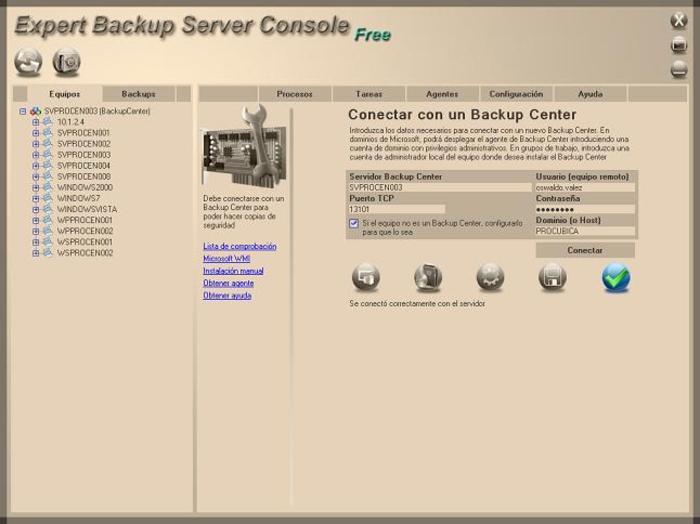The height and width of the screenshot is (524, 700).
Task: Expand the WSPROCEN002 tree node
Action: coord(35,253)
